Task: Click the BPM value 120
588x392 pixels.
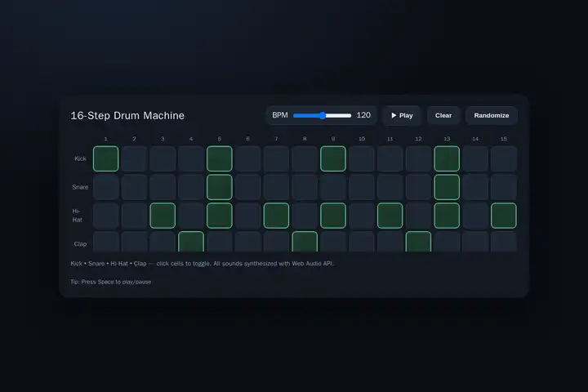Action: (363, 115)
